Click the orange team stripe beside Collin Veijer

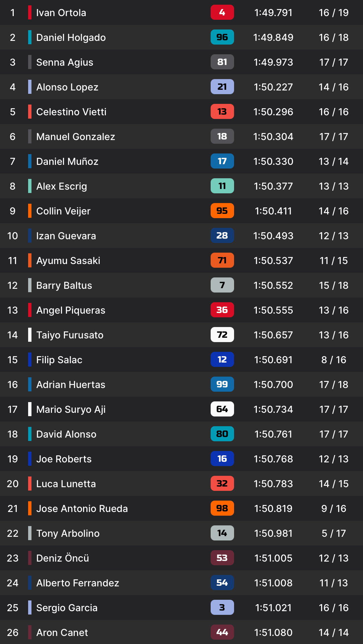point(30,211)
